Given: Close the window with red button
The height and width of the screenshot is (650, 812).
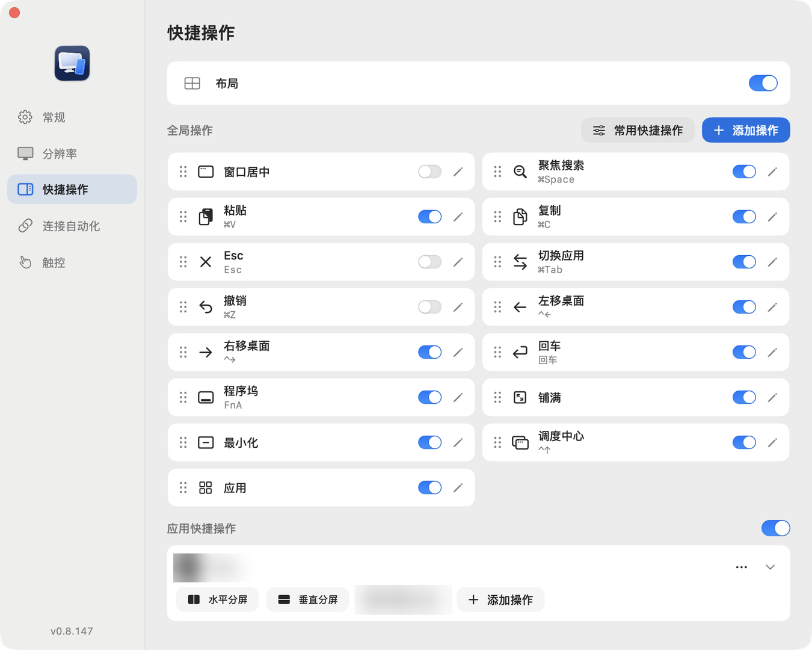Looking at the screenshot, I should click(x=14, y=13).
